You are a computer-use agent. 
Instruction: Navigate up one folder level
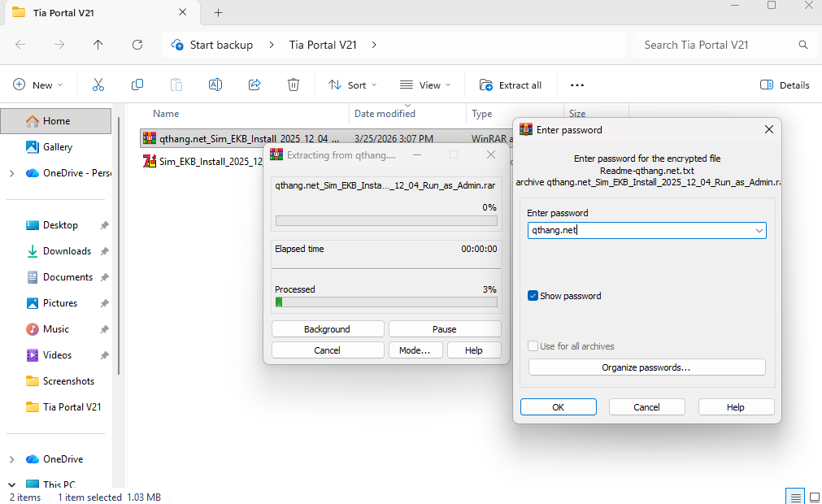[x=98, y=45]
